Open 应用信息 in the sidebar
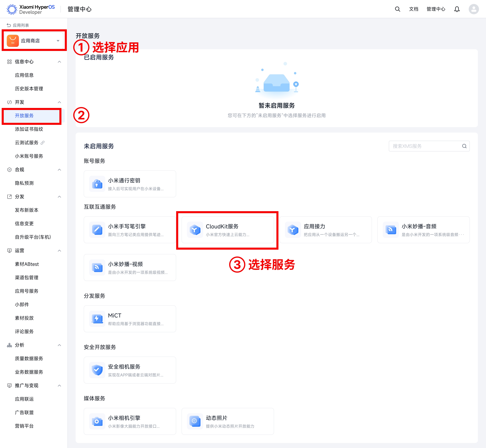The height and width of the screenshot is (448, 486). (24, 75)
